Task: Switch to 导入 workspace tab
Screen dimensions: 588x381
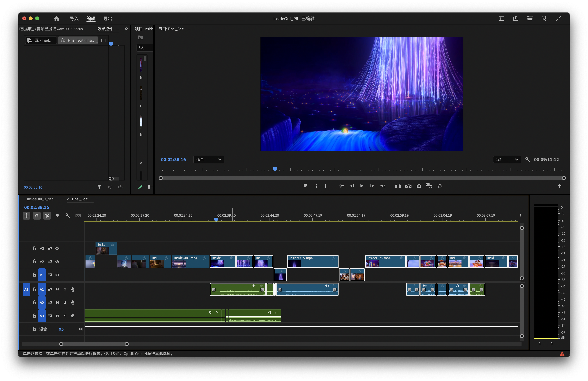Action: point(74,19)
